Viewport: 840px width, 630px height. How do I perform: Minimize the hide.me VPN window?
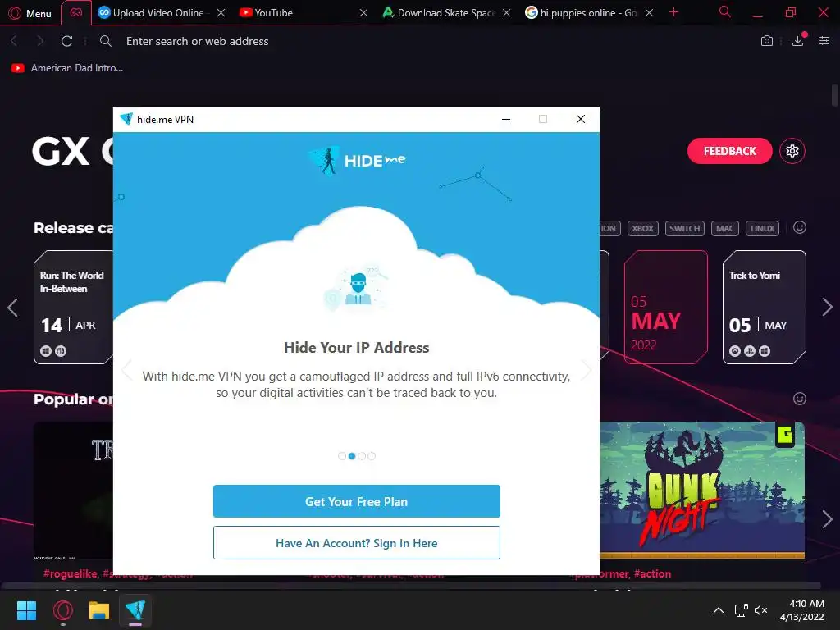pyautogui.click(x=505, y=119)
